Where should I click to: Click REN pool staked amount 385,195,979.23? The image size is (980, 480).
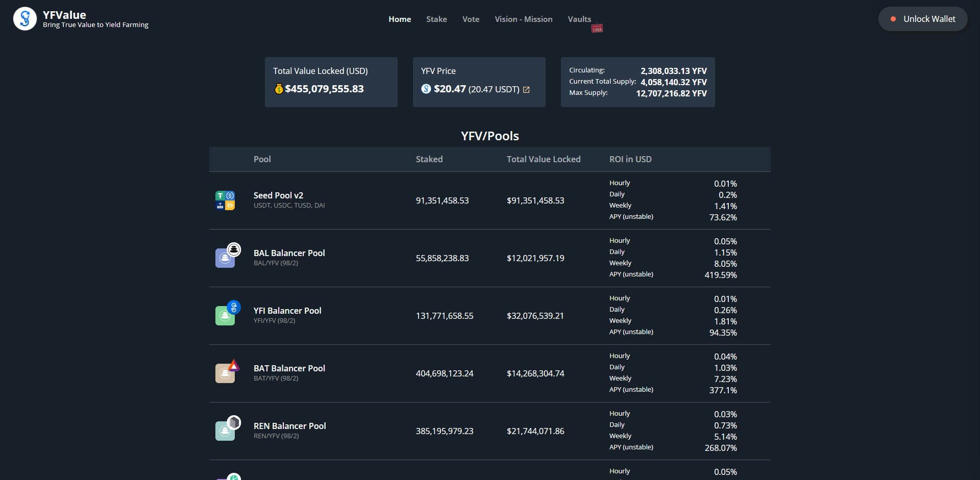coord(445,431)
